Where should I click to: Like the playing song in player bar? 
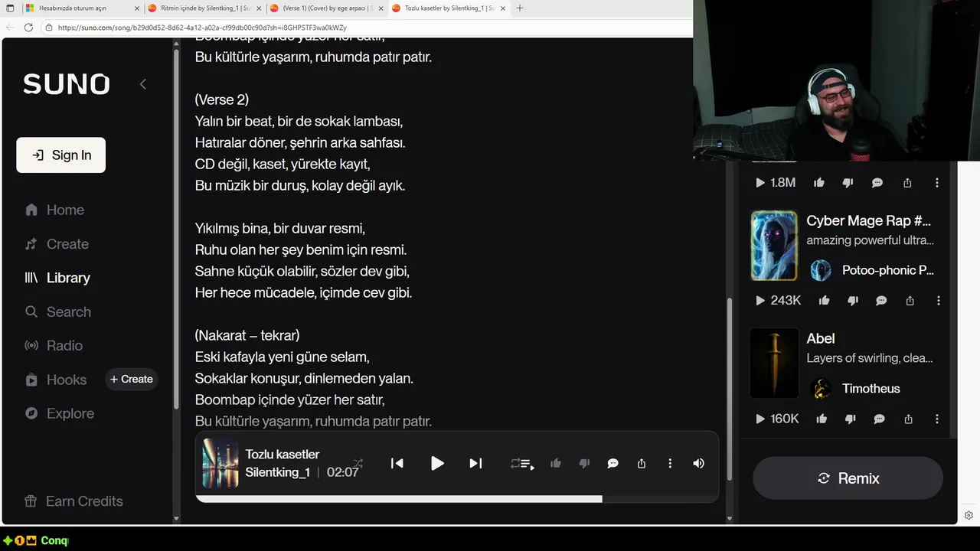(x=556, y=463)
